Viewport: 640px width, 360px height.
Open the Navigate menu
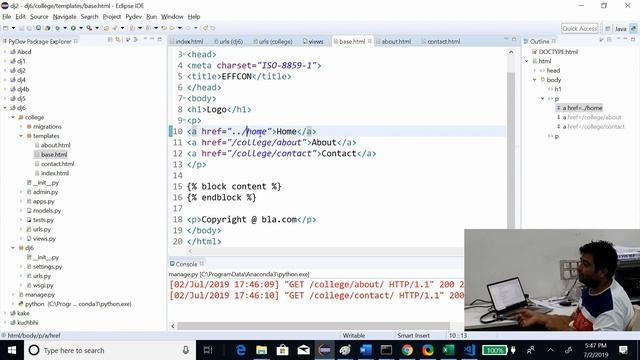pos(64,17)
